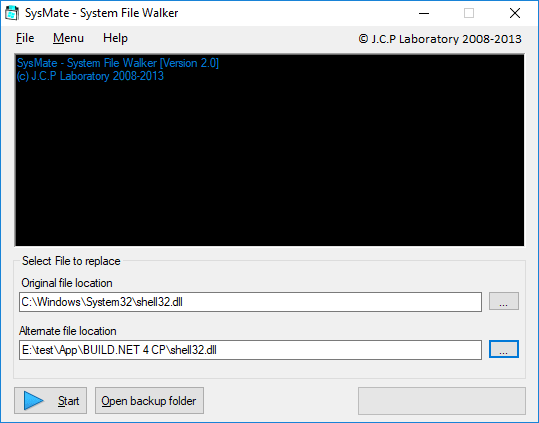
Task: Click the 'Alternate file location' label
Action: [x=68, y=331]
